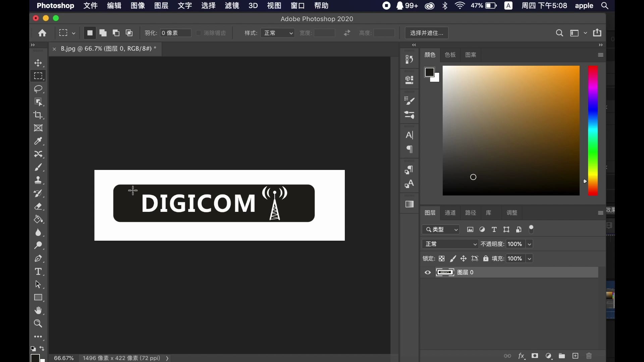
Task: Toggle visibility of 图层 0 layer
Action: (428, 273)
